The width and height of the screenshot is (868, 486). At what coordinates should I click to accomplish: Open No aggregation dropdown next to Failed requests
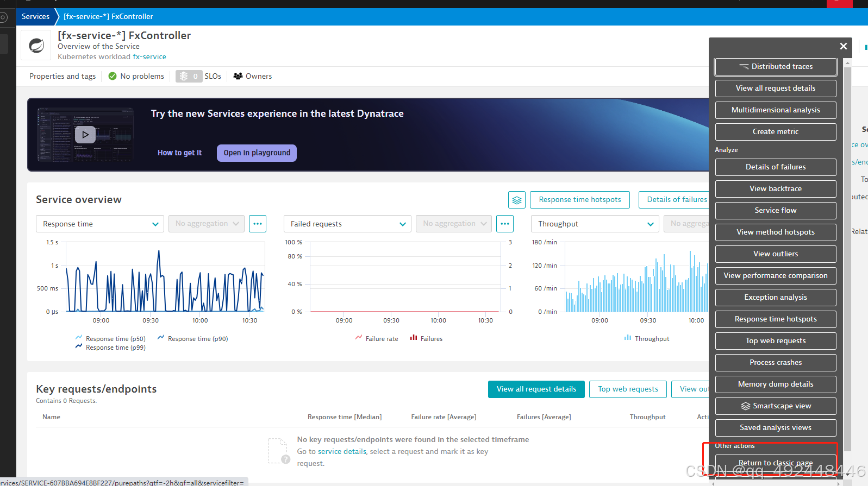tap(454, 224)
